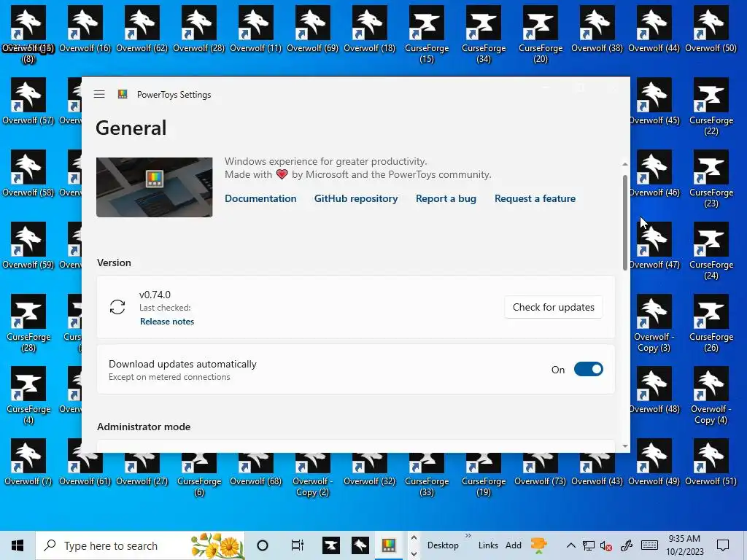Show hidden system tray icons

coord(570,545)
